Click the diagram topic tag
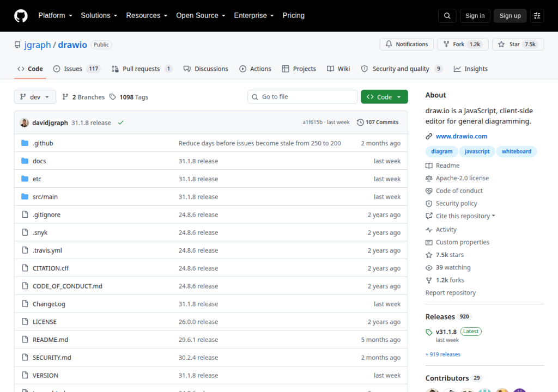This screenshot has width=558, height=392. (441, 151)
